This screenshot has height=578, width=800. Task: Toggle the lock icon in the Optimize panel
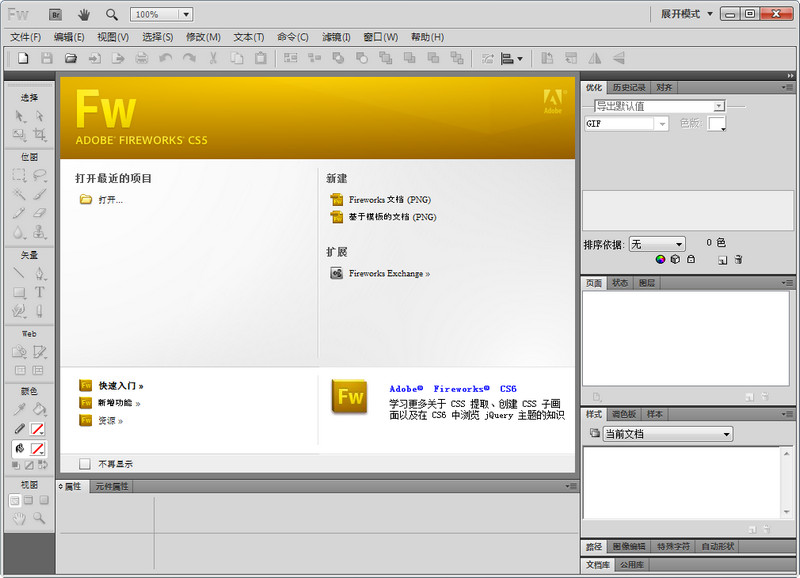(x=690, y=259)
